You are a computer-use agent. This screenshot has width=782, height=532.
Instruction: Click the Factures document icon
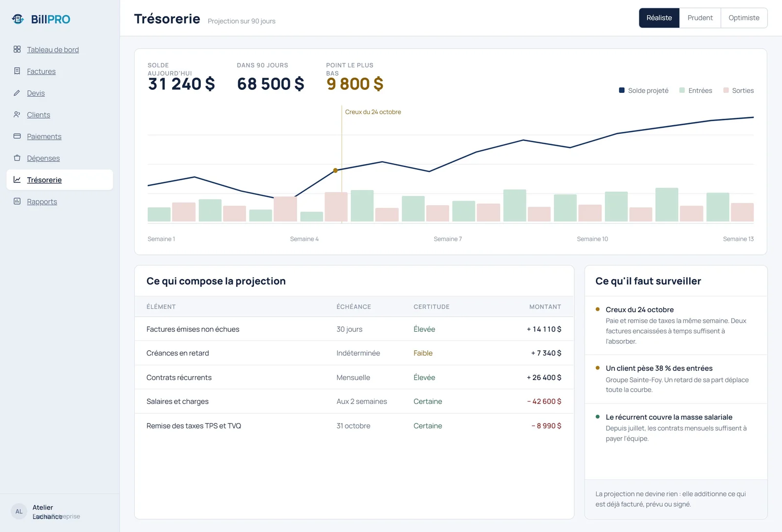(17, 71)
